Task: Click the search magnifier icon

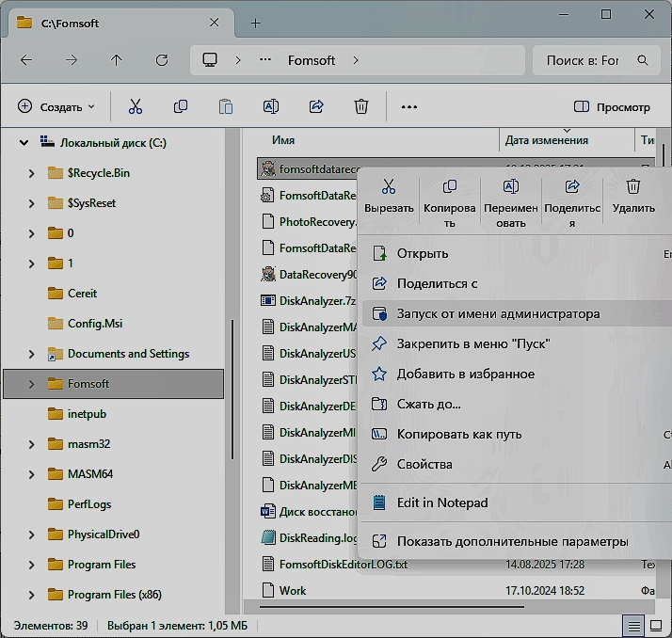Action: pos(643,60)
